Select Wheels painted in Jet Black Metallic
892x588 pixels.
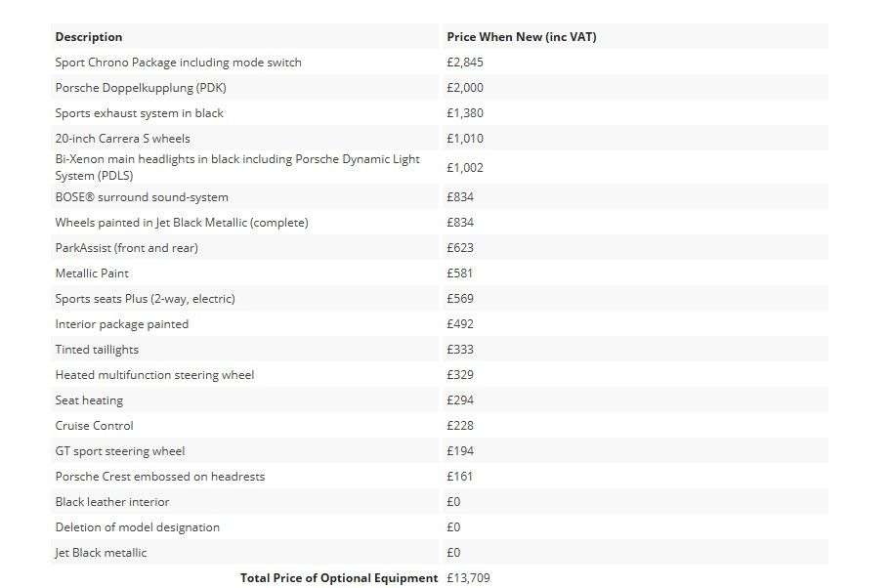click(181, 223)
